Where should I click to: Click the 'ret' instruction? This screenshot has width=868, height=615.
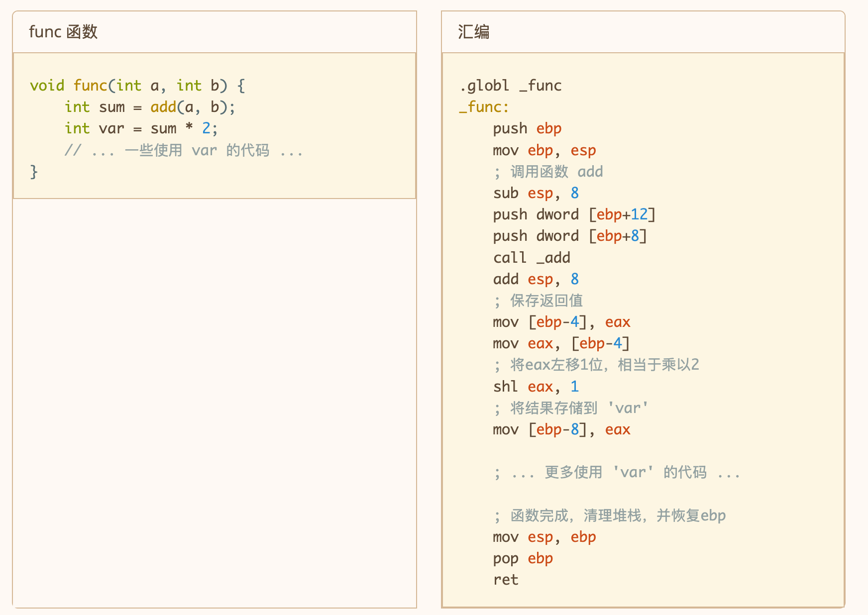pos(506,580)
